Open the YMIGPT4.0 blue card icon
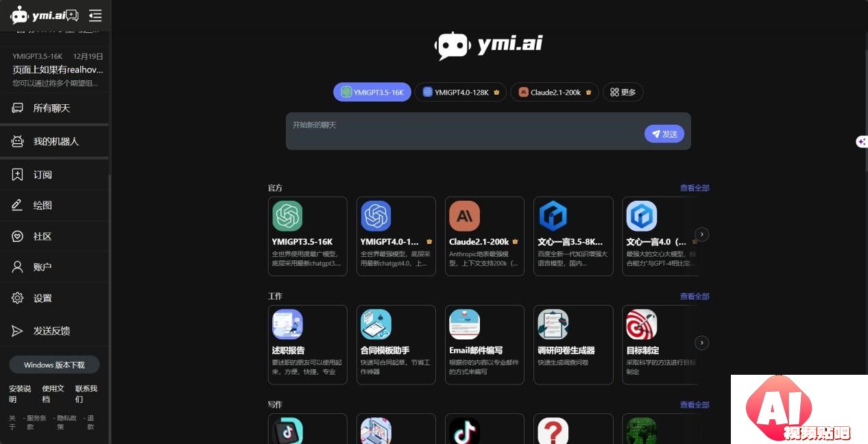 click(x=376, y=216)
